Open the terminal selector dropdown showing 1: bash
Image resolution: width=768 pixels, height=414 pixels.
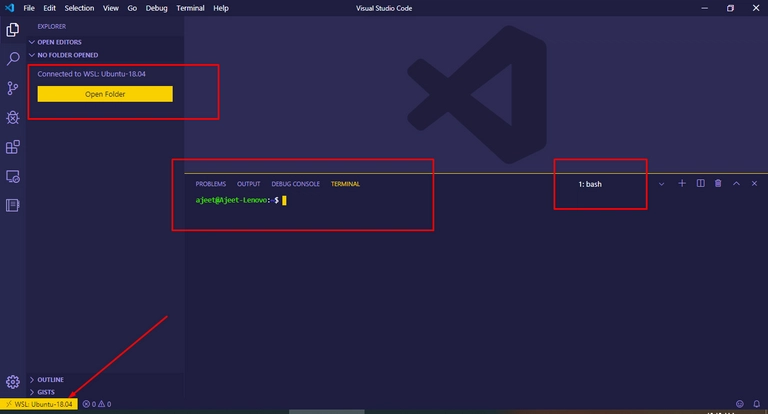click(x=621, y=184)
